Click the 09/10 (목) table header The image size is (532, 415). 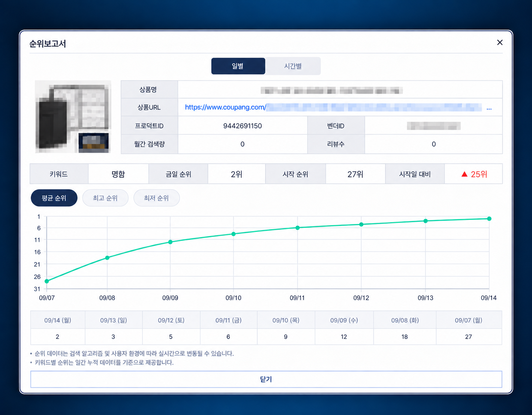pyautogui.click(x=286, y=320)
